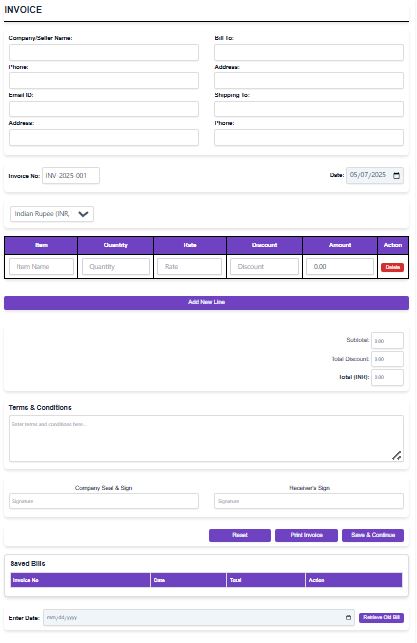Click the Enter Date input field
Viewport: 417px width, 643px height.
click(x=198, y=618)
